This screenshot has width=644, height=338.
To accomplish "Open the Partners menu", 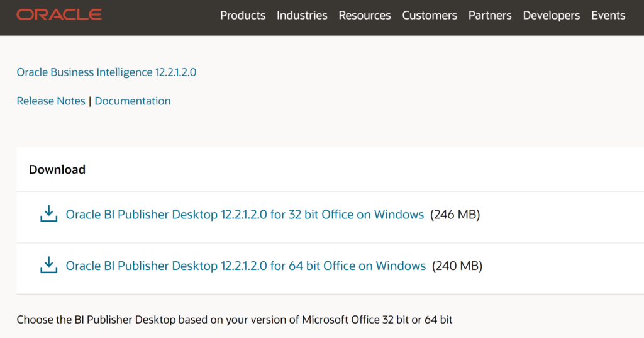I will (x=490, y=16).
